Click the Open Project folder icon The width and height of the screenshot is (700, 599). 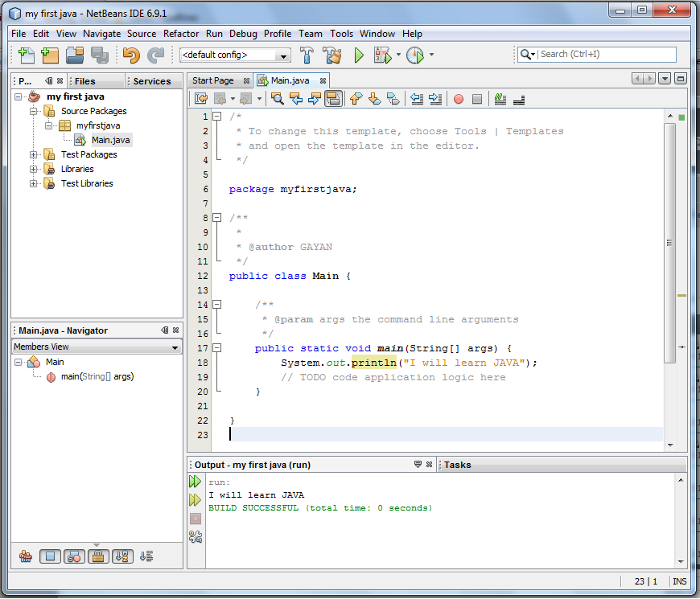[75, 55]
